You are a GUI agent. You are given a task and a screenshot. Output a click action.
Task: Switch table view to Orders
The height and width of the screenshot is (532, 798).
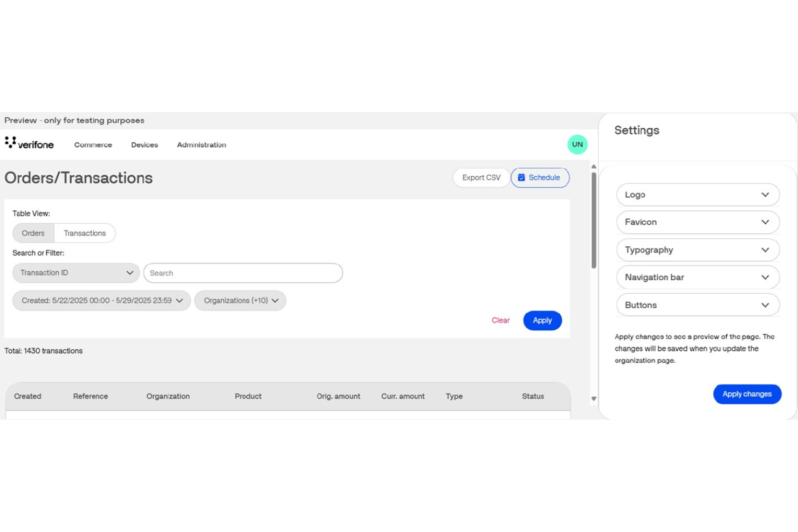coord(33,233)
